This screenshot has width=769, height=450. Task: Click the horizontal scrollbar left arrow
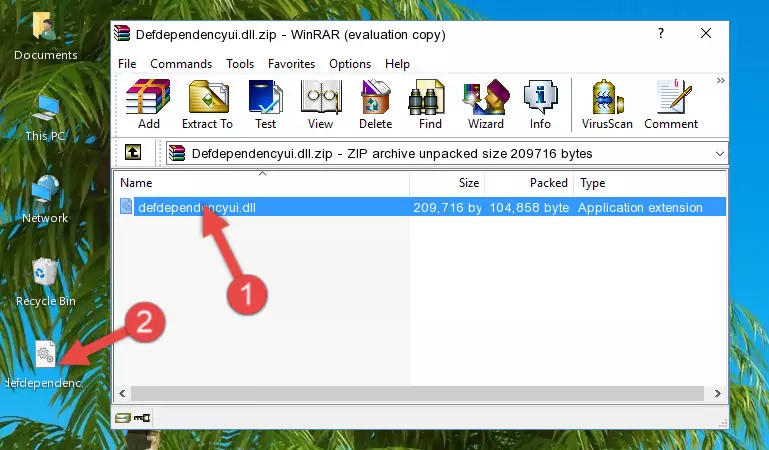pyautogui.click(x=122, y=393)
